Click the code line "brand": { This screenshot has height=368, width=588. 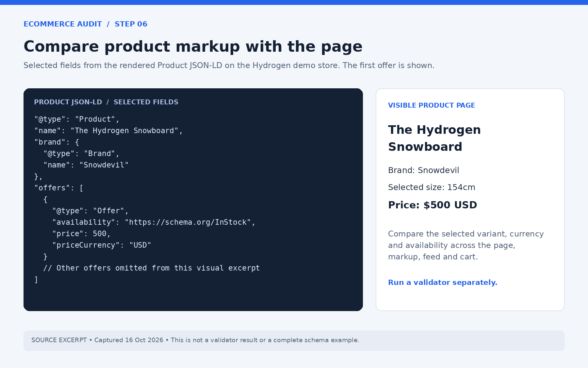point(57,142)
